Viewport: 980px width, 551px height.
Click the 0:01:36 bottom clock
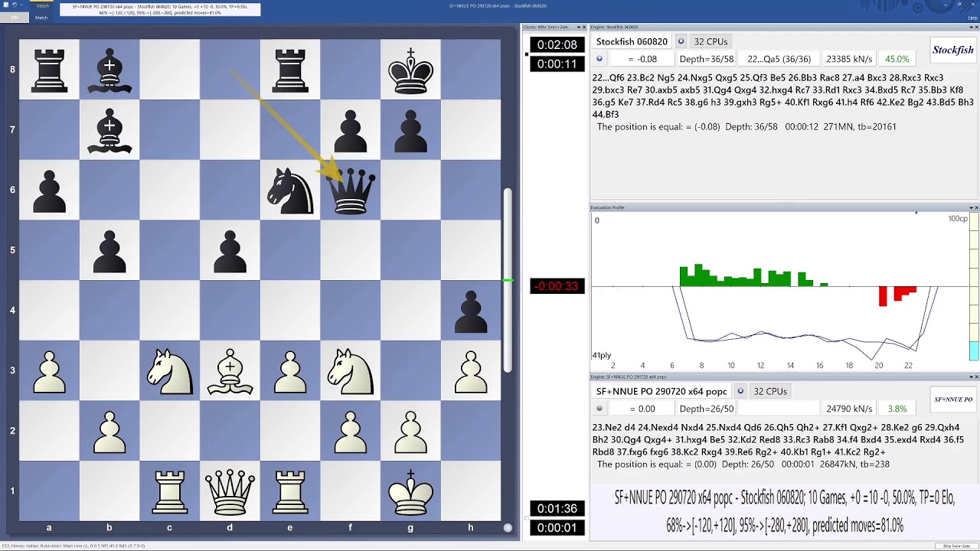click(557, 508)
